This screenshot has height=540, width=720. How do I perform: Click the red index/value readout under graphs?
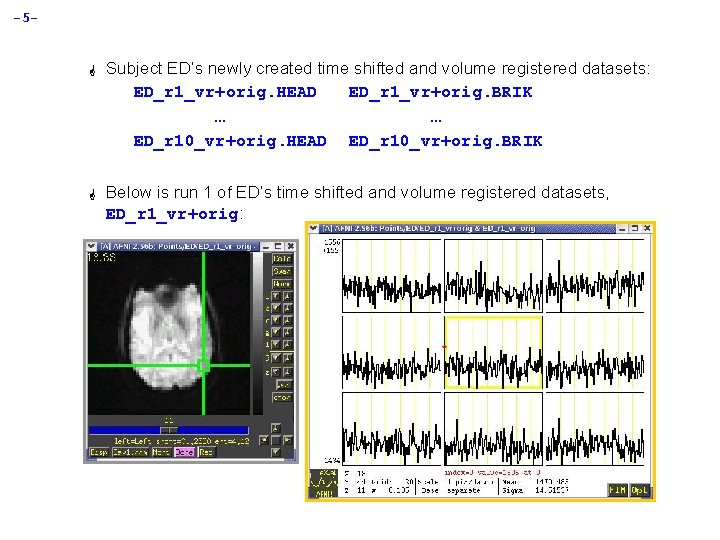[492, 472]
